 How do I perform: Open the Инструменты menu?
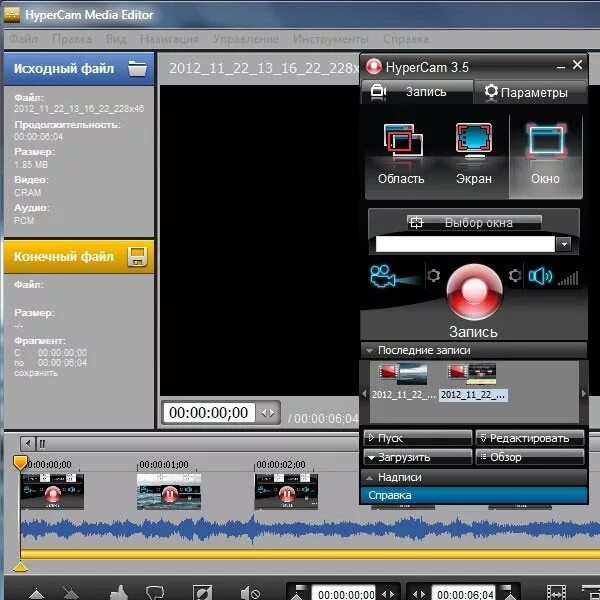331,39
